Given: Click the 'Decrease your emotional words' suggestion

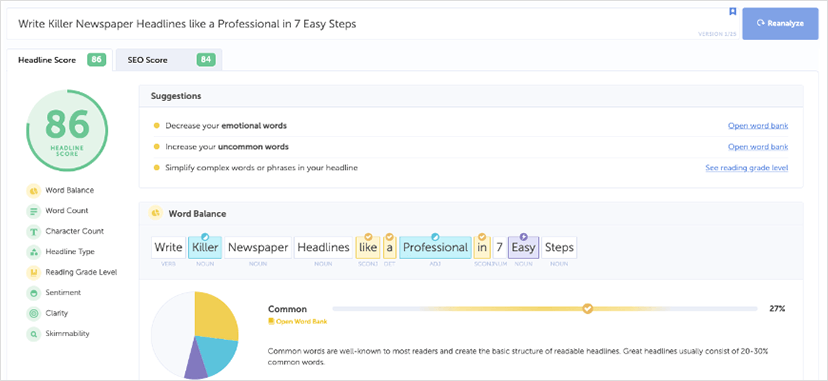Looking at the screenshot, I should [226, 126].
